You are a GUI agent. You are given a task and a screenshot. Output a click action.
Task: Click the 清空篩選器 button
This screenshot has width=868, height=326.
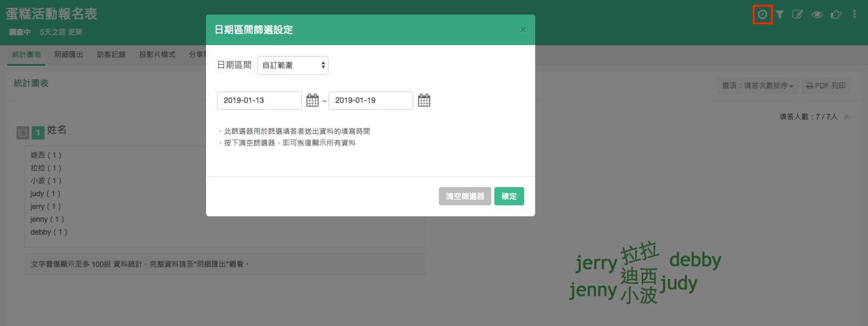(465, 196)
